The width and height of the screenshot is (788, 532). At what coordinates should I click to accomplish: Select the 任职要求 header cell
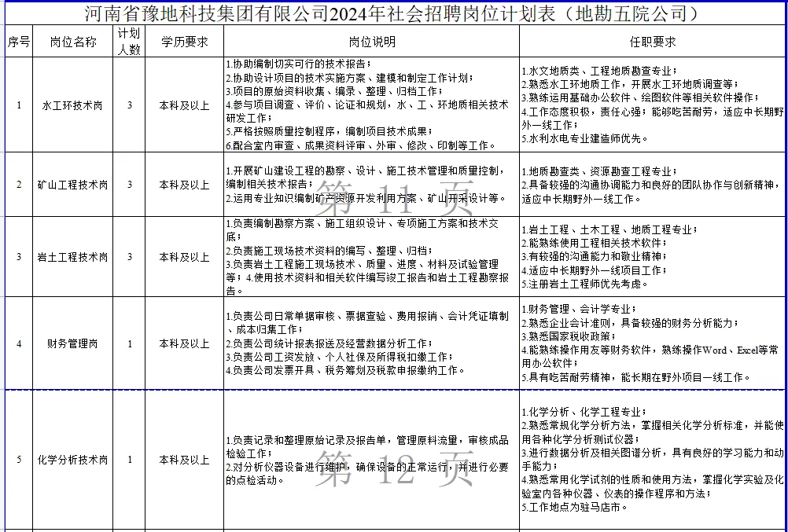click(x=653, y=42)
